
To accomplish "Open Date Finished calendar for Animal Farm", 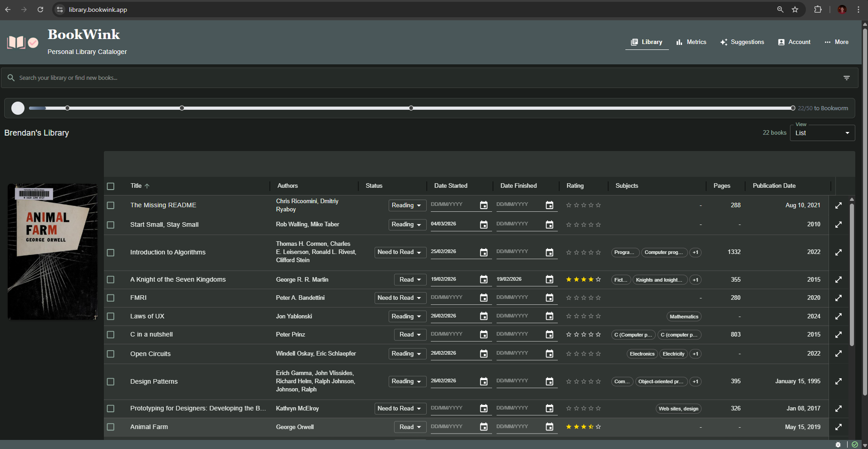I will pos(549,427).
